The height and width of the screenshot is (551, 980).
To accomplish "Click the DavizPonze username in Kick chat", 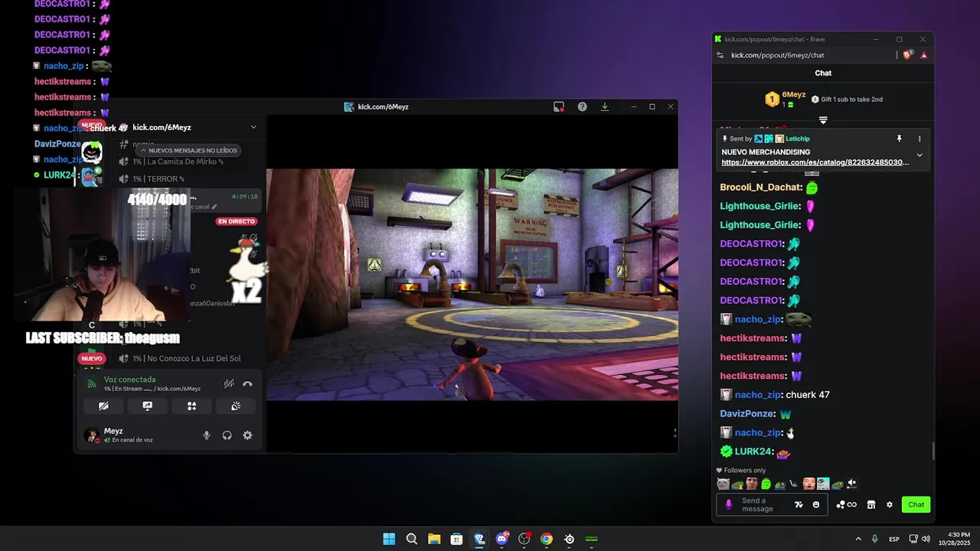I will (x=748, y=413).
